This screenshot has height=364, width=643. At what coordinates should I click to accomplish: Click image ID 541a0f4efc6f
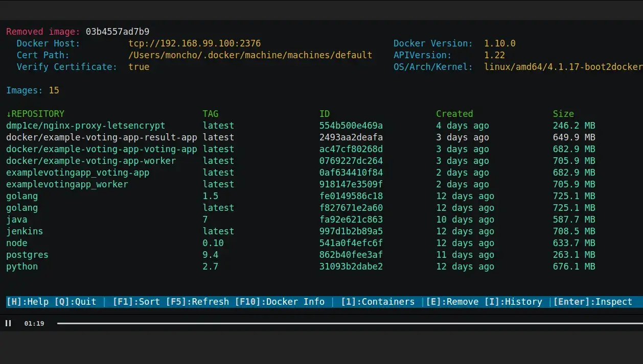pos(351,243)
